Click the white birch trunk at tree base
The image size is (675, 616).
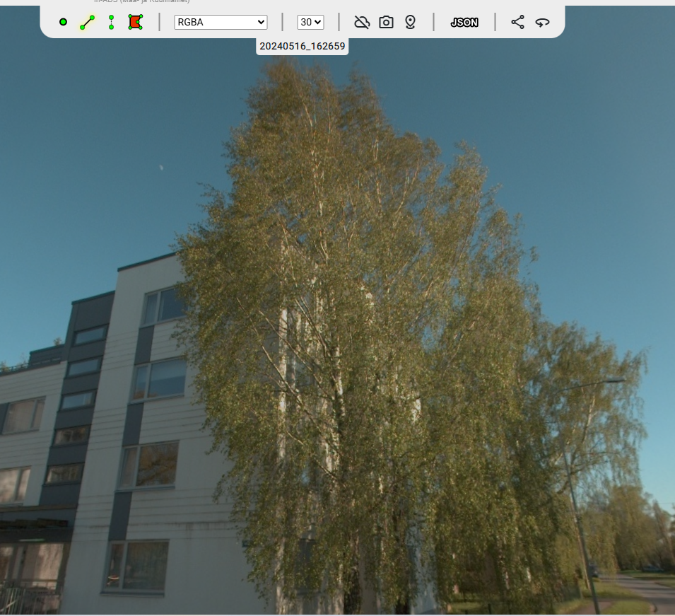[x=283, y=552]
